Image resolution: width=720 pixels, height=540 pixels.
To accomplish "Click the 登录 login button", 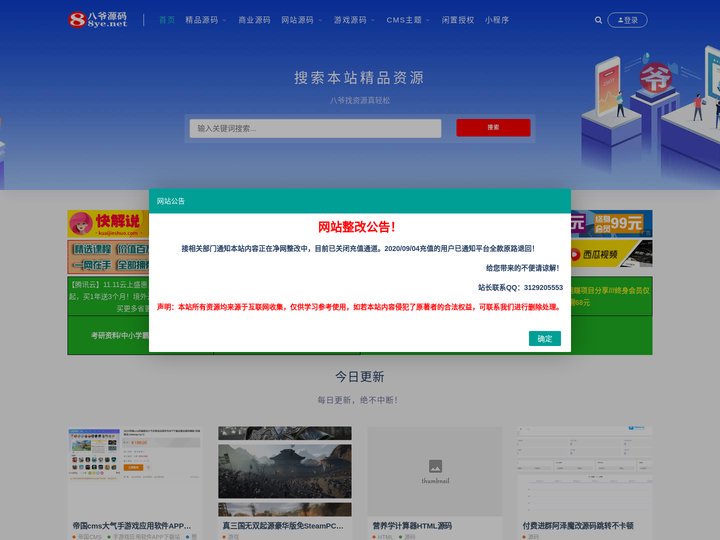I will coord(627,20).
